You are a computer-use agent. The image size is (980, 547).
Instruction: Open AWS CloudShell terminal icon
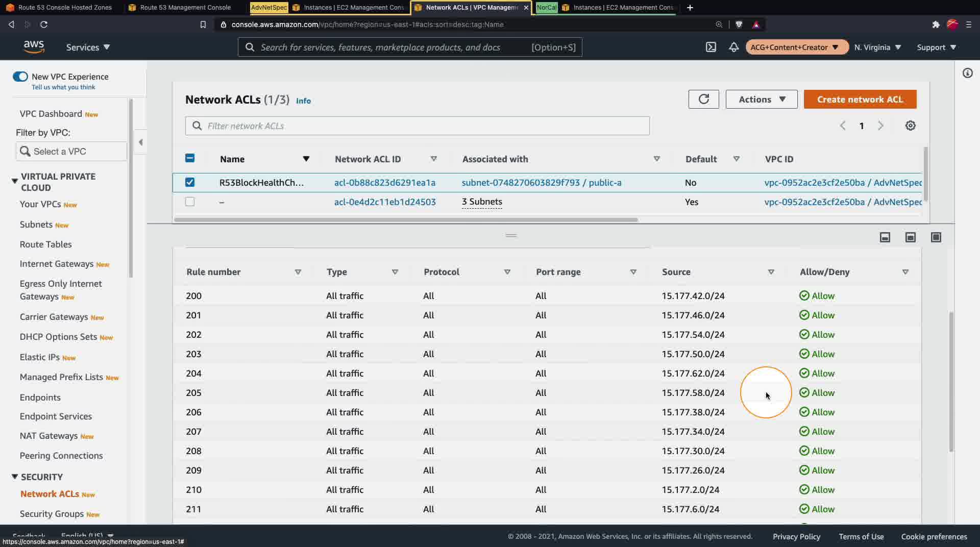(x=710, y=47)
